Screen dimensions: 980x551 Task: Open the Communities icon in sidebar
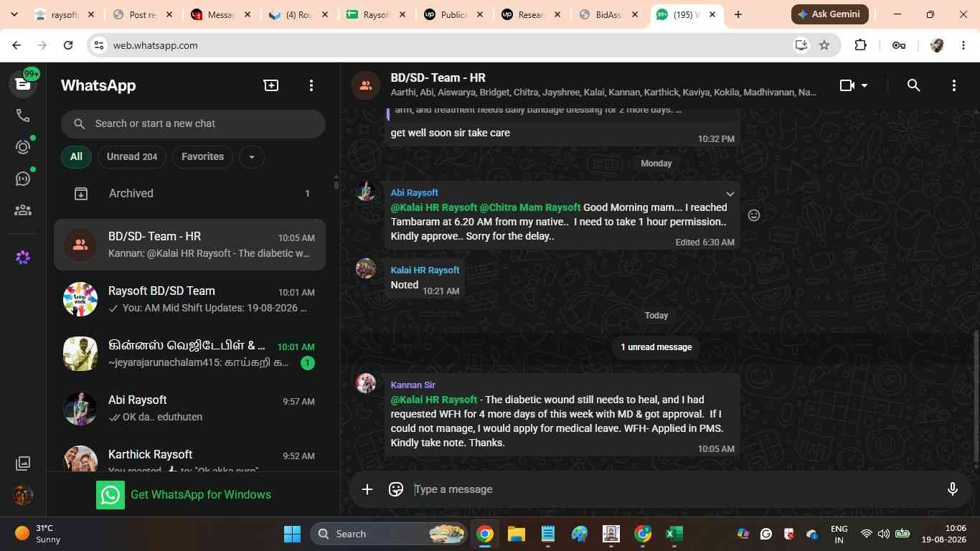tap(23, 210)
